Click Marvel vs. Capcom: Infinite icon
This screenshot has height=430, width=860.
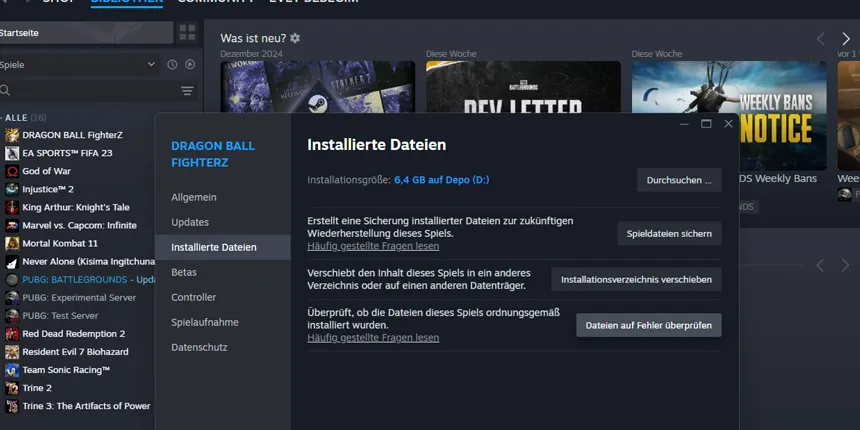pos(12,225)
